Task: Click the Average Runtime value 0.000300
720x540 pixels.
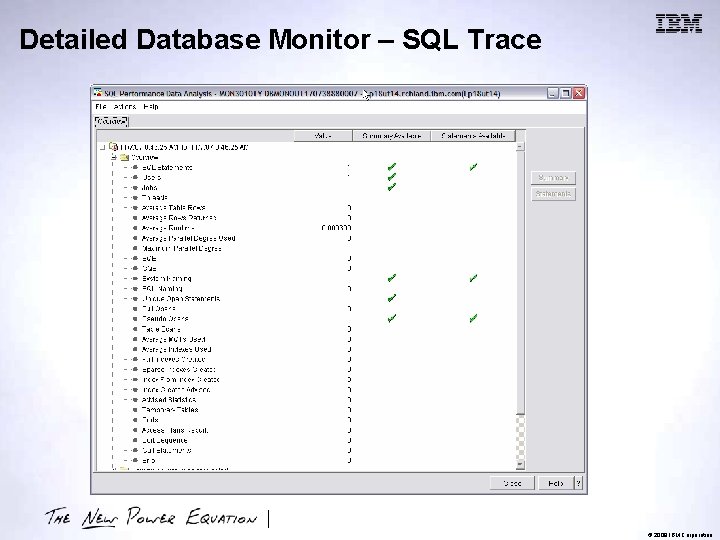Action: (x=336, y=228)
